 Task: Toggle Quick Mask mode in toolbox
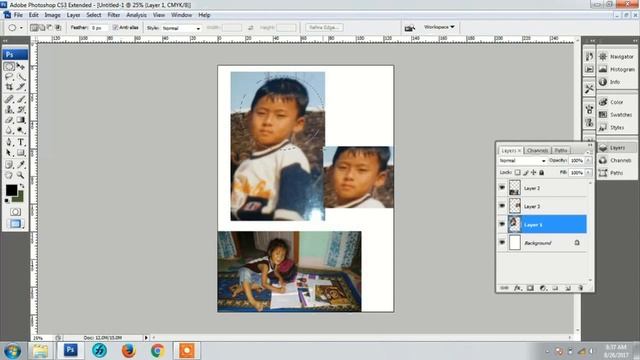(x=15, y=212)
